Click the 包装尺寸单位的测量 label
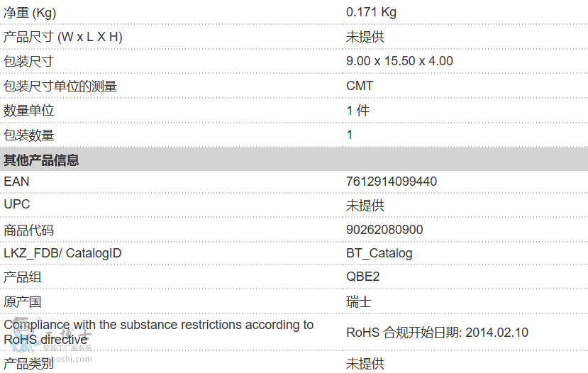This screenshot has width=588, height=373. (60, 86)
